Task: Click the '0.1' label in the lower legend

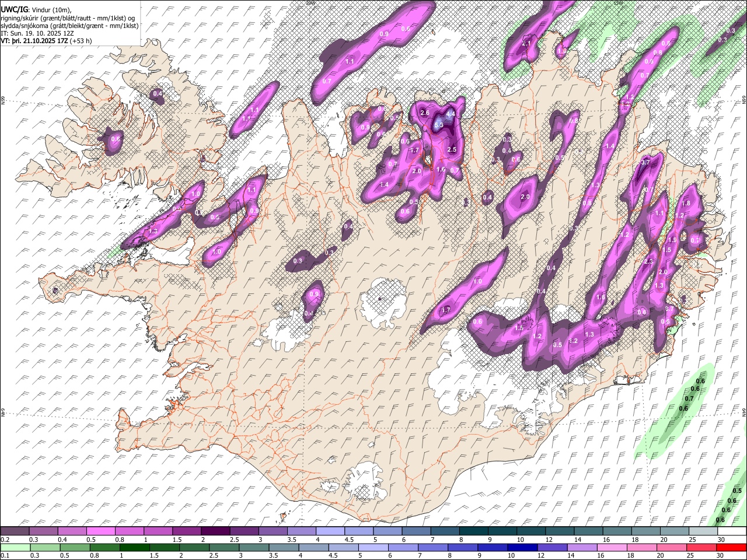Action: pos(5,556)
